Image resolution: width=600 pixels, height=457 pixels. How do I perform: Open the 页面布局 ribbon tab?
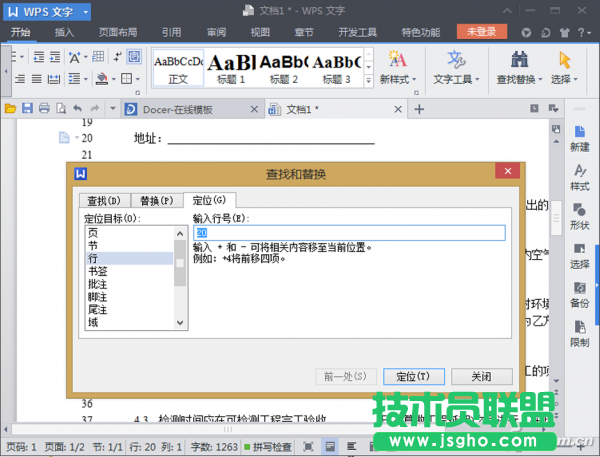tap(117, 32)
